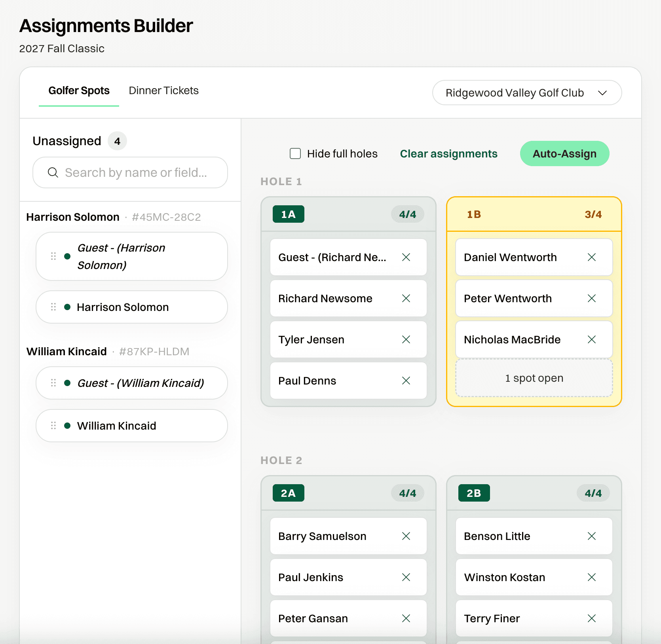This screenshot has width=661, height=644.
Task: Click the 4/4 capacity indicator on 1A
Action: pos(407,214)
